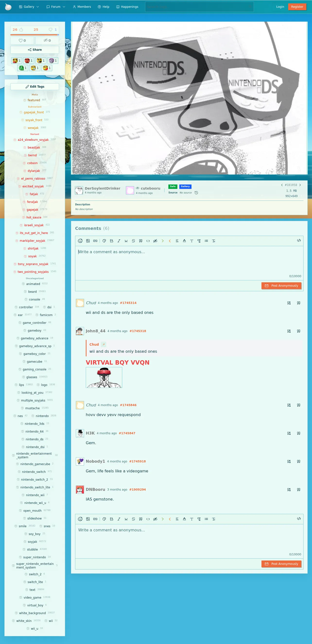Downvote the post with the thumbs-down icon
This screenshot has width=312, height=644.
[x=51, y=30]
